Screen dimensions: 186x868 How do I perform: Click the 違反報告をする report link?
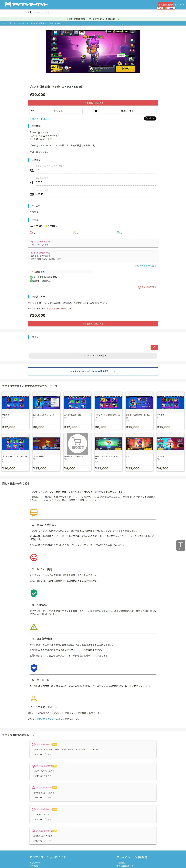click(x=147, y=287)
